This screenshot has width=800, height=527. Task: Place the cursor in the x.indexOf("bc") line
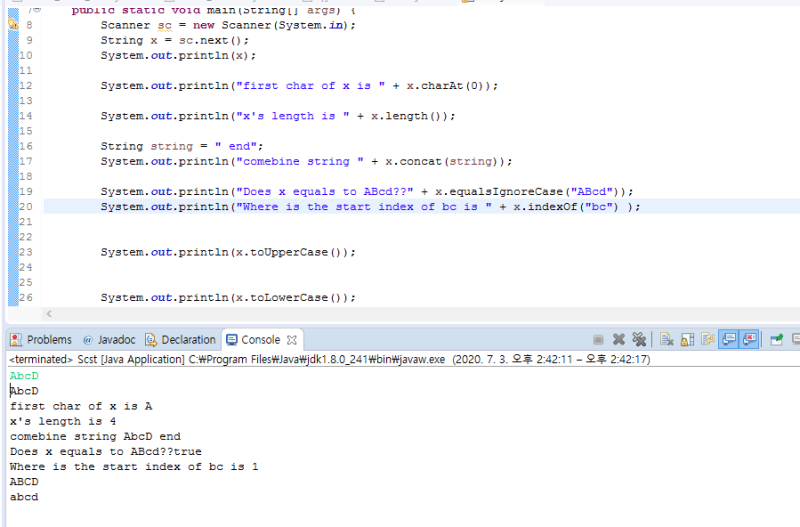[370, 207]
